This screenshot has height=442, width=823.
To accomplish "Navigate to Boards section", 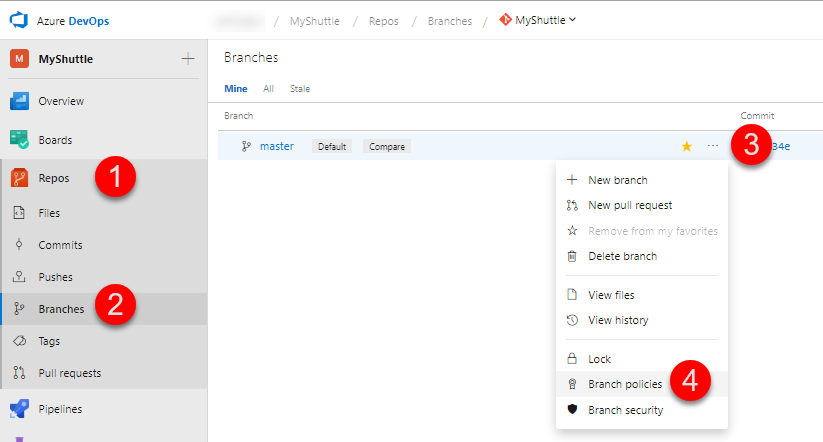I will tap(55, 140).
